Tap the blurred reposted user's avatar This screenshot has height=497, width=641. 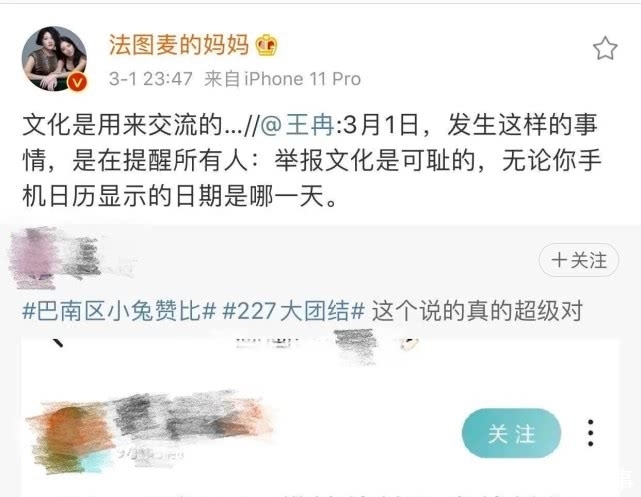coord(33,258)
